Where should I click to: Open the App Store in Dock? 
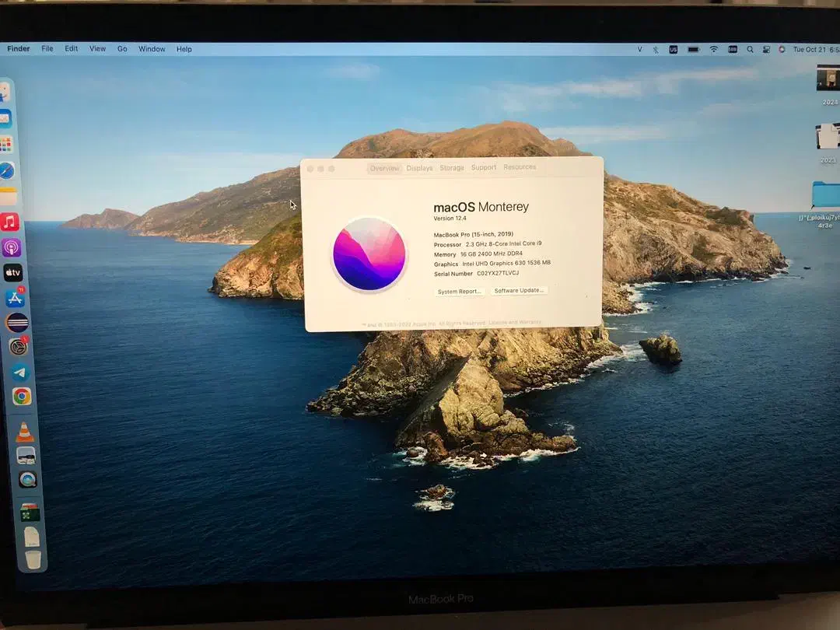point(15,298)
